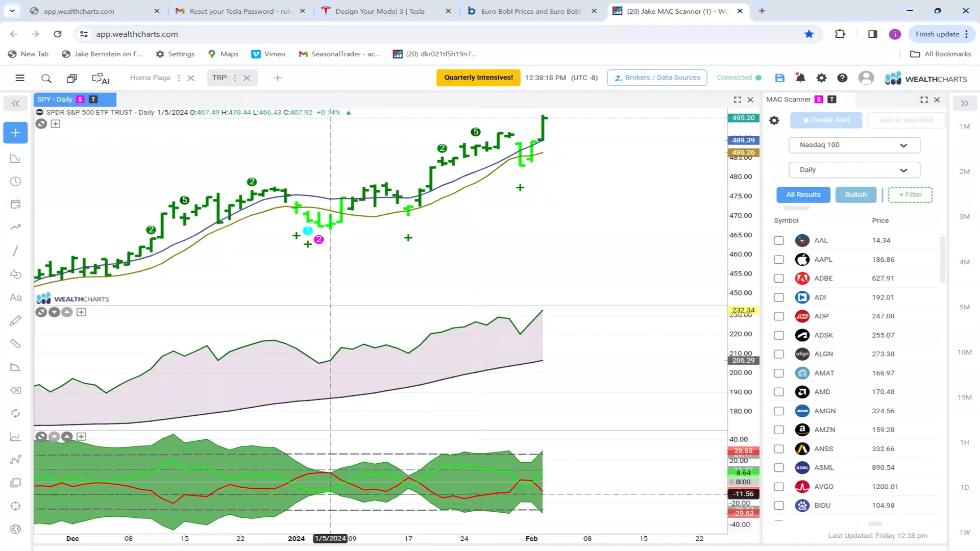Expand the right sidebar double-arrow
Image resolution: width=980 pixels, height=551 pixels.
tap(964, 104)
